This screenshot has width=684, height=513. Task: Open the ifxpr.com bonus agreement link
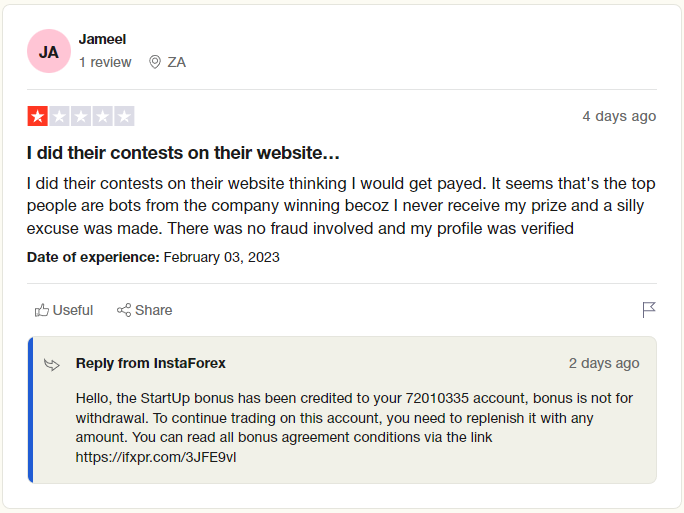coord(156,457)
